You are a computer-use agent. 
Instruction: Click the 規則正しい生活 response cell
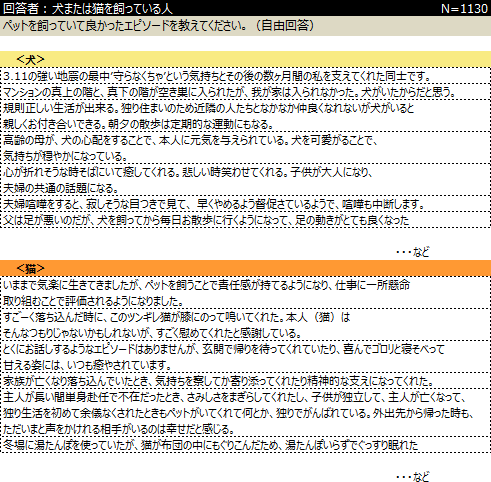click(x=245, y=116)
